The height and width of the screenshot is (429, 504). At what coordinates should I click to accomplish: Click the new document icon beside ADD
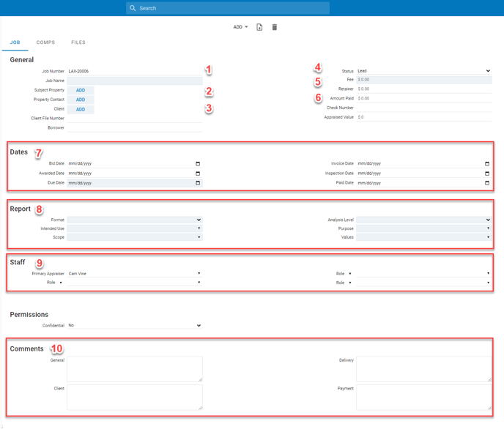259,27
